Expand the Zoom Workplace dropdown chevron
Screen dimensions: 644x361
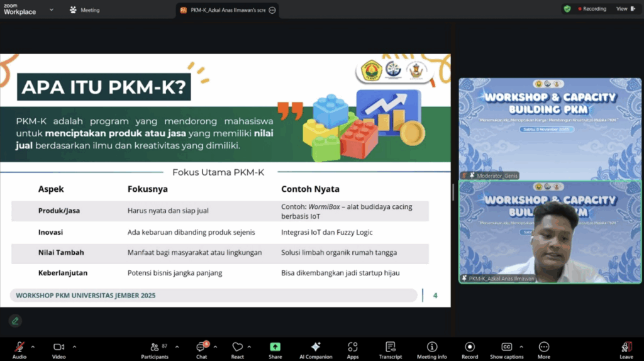tap(52, 10)
